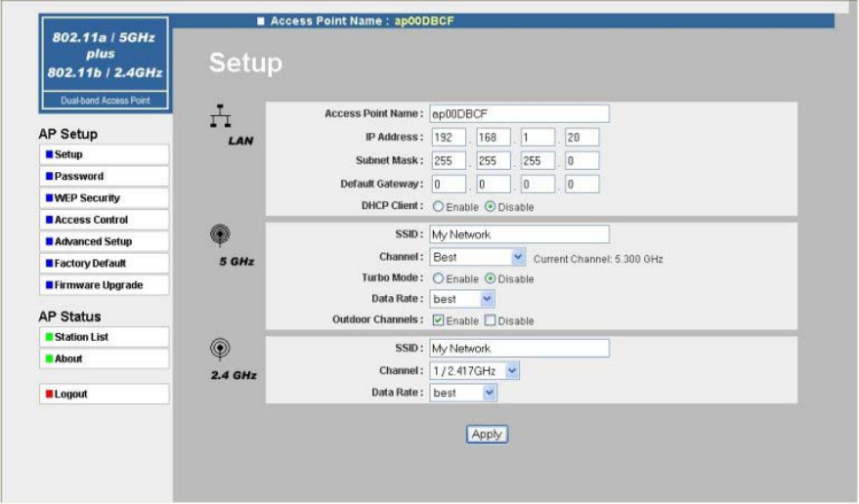Click the Logout link

tap(105, 394)
